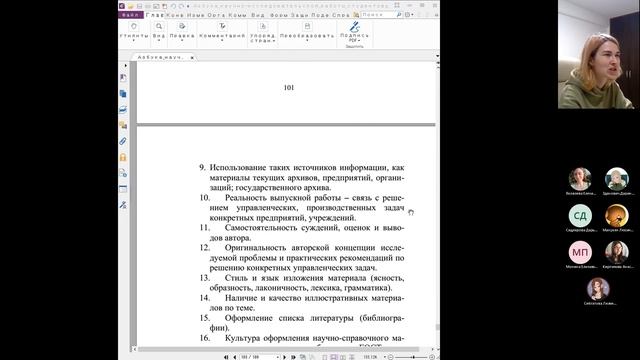Click the Save icon in quick toolbar

point(139,6)
